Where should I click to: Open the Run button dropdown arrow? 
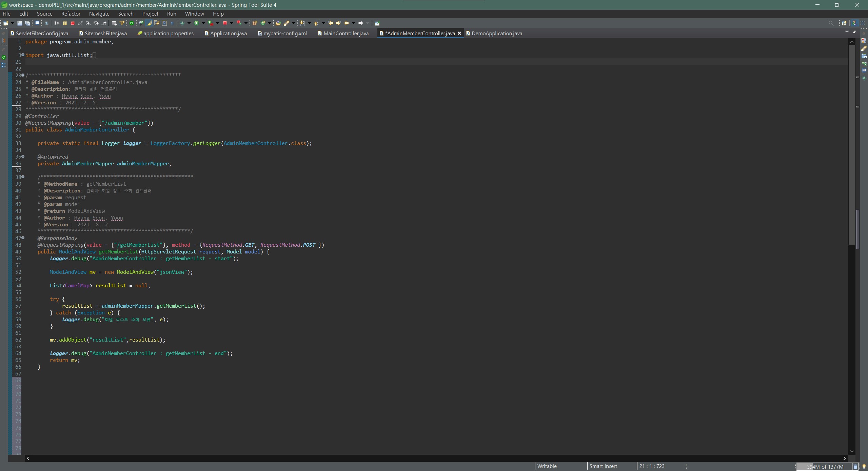(203, 23)
